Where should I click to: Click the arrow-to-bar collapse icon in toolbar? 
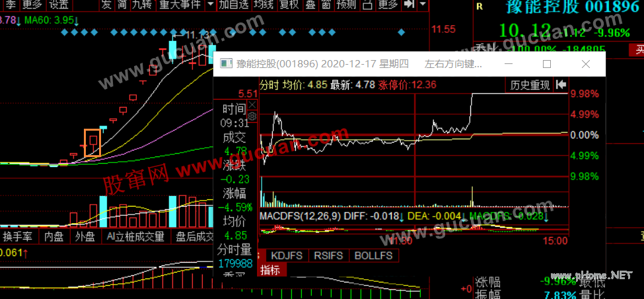coord(409,5)
